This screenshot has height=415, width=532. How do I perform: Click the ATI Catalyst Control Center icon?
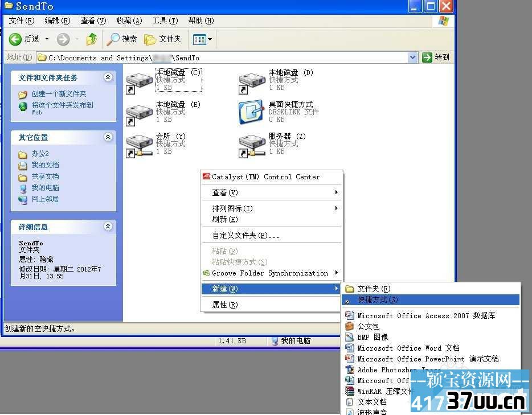[206, 176]
